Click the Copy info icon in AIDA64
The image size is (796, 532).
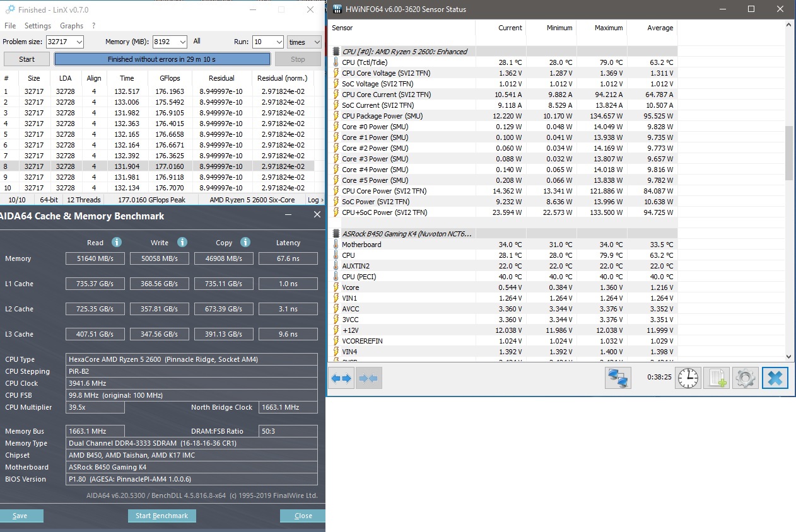point(245,242)
